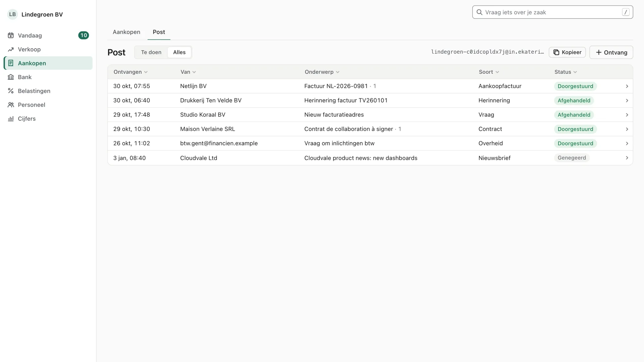This screenshot has height=362, width=644.
Task: Click the inbox email address text
Action: click(x=487, y=52)
